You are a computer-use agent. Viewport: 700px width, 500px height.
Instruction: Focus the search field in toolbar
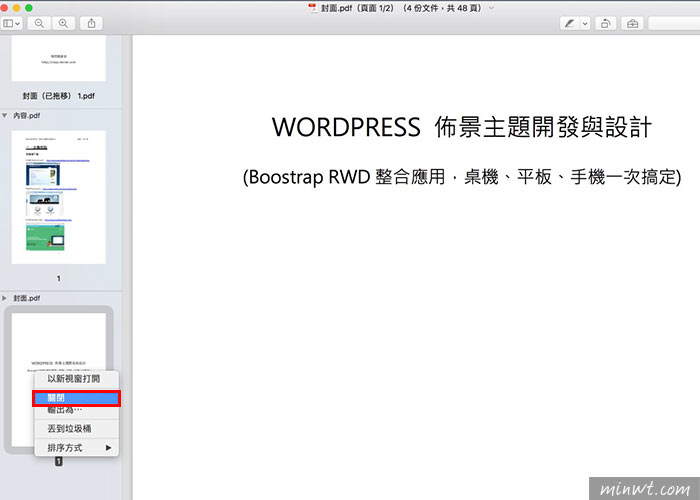[x=674, y=23]
